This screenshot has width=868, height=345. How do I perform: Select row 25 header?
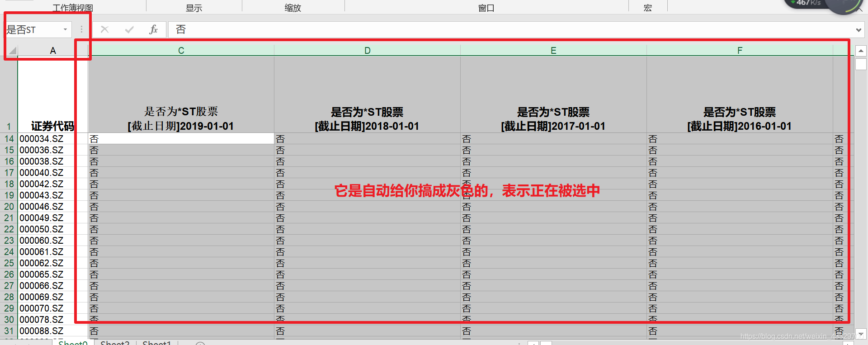pos(9,263)
